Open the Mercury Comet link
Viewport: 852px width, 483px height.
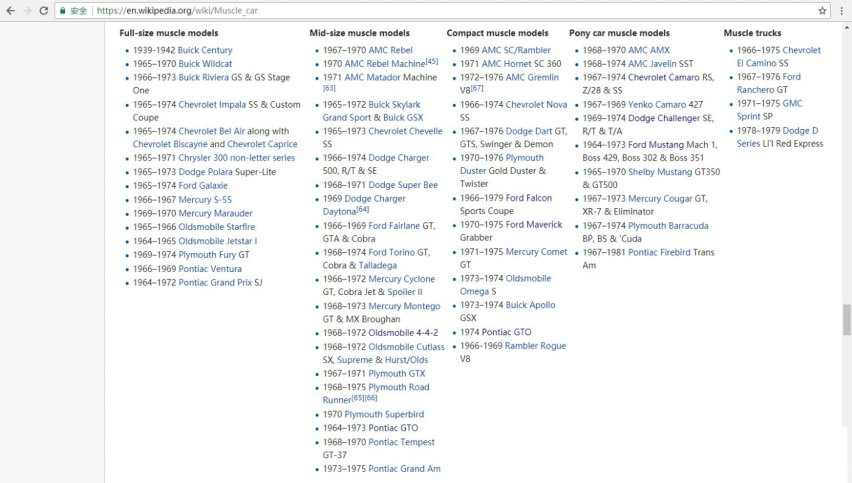pos(536,252)
